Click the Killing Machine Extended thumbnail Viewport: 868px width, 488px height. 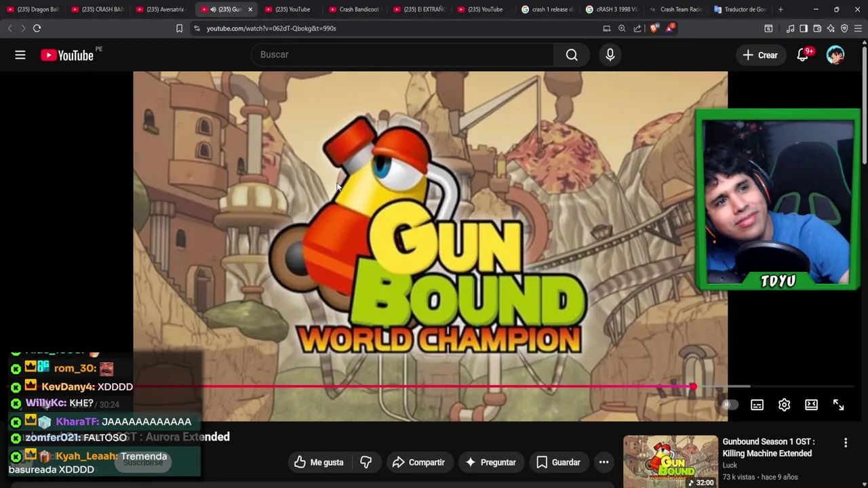(x=671, y=462)
